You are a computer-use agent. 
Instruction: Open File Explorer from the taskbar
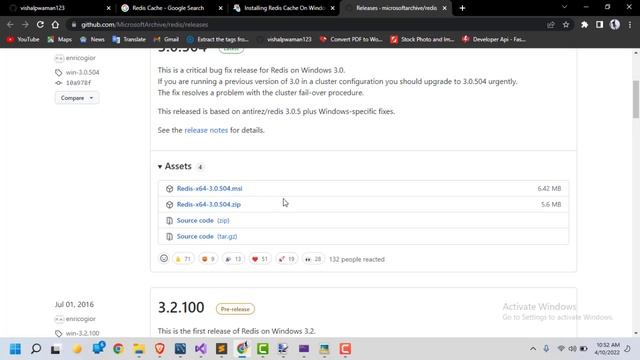tap(139, 349)
